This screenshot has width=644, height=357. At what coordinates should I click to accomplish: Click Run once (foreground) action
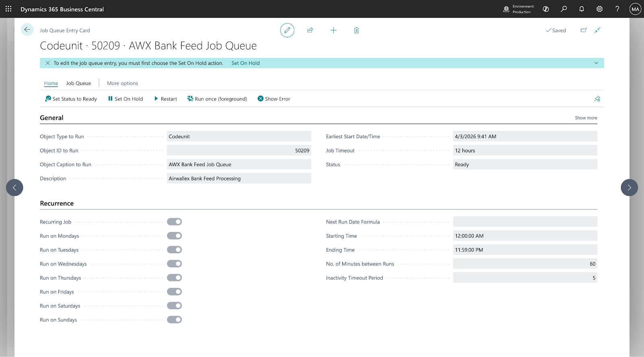[x=217, y=99]
